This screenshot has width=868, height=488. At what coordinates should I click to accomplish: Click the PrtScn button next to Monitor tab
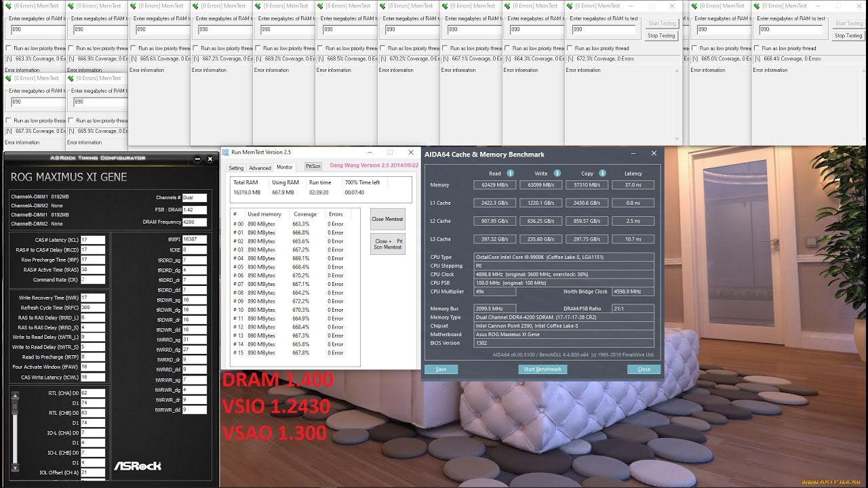coord(313,166)
